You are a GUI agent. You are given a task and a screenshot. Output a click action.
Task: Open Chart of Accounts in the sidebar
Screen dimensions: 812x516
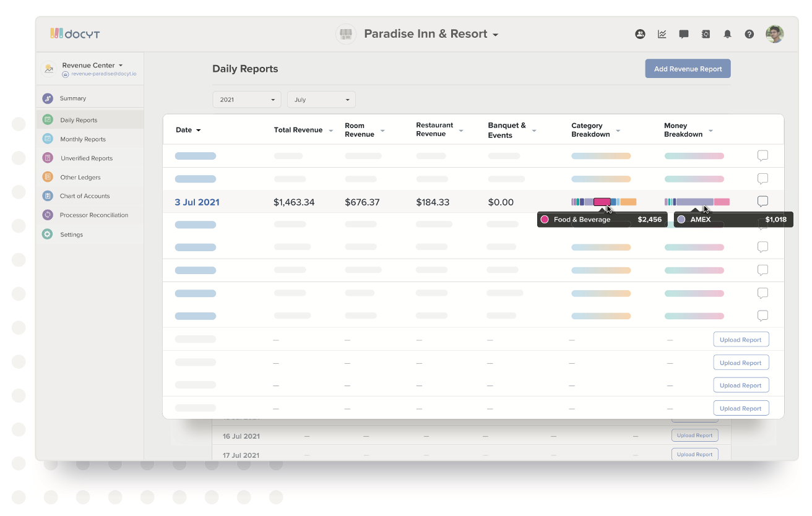90,196
